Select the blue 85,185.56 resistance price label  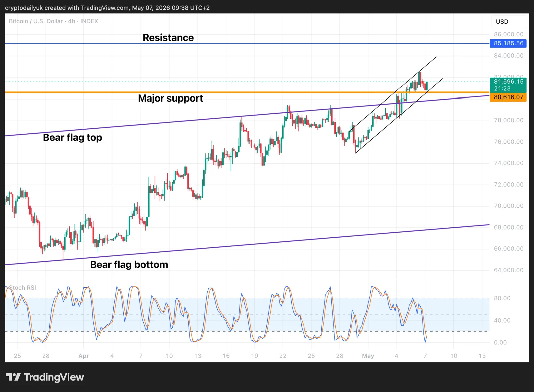click(x=508, y=43)
